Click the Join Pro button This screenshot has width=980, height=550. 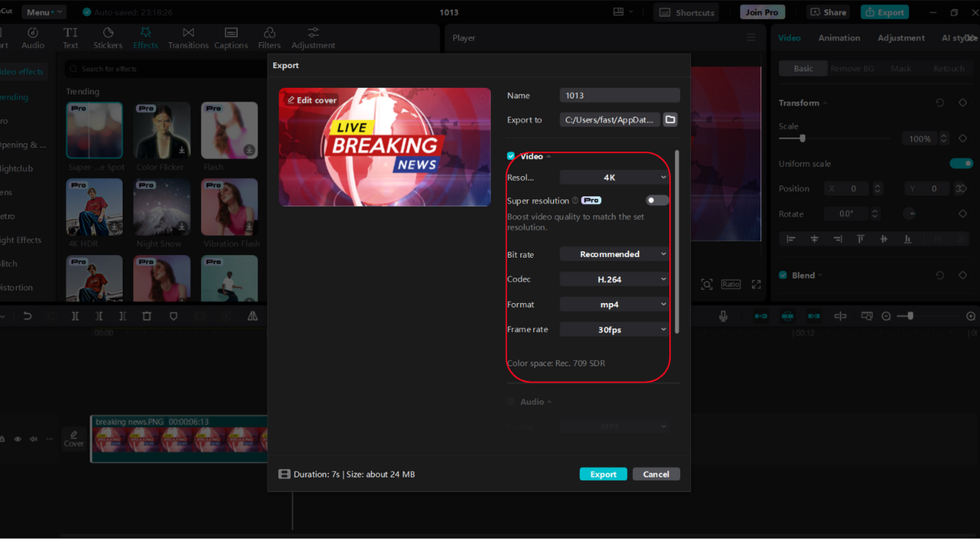pyautogui.click(x=762, y=12)
